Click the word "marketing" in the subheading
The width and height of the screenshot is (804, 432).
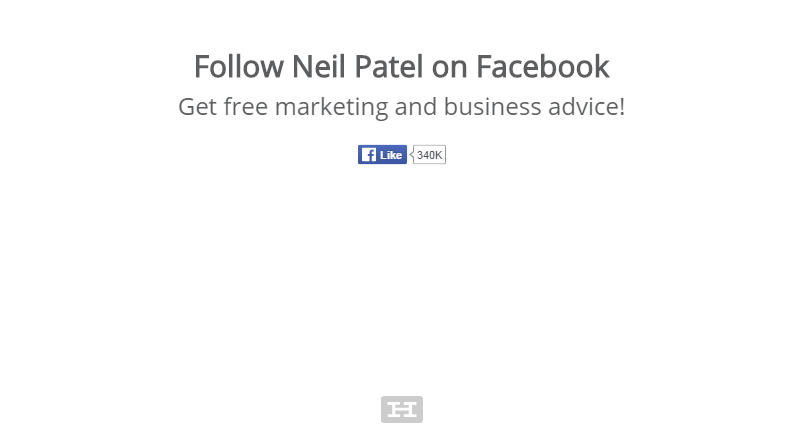[331, 108]
